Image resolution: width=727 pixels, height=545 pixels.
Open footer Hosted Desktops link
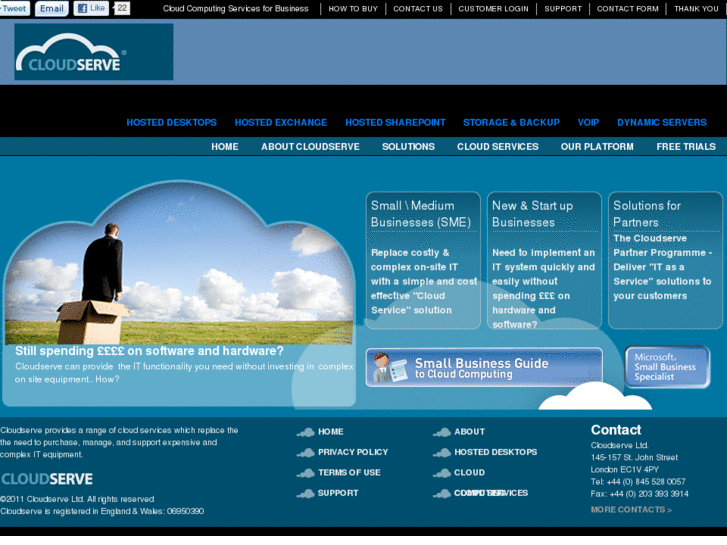tap(496, 452)
